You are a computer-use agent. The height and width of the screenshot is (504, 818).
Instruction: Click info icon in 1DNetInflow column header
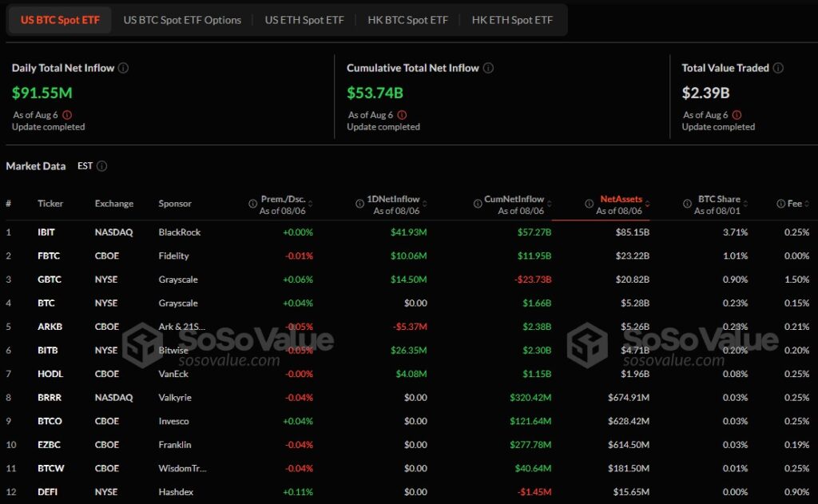coord(360,204)
